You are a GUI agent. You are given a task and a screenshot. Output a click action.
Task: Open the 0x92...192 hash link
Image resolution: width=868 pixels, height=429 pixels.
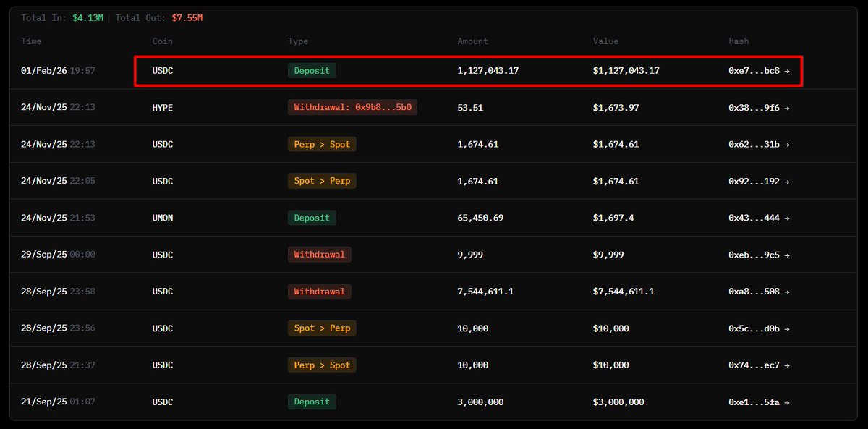[x=759, y=181]
